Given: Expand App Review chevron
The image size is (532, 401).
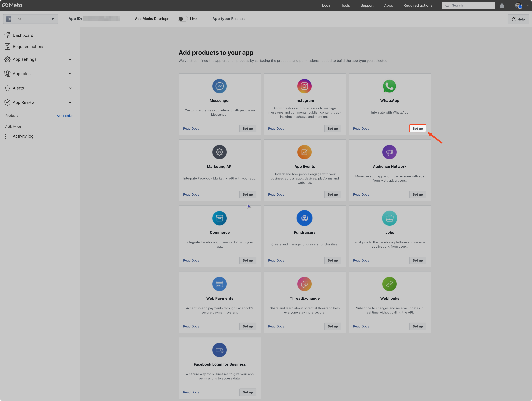Looking at the screenshot, I should coord(70,102).
